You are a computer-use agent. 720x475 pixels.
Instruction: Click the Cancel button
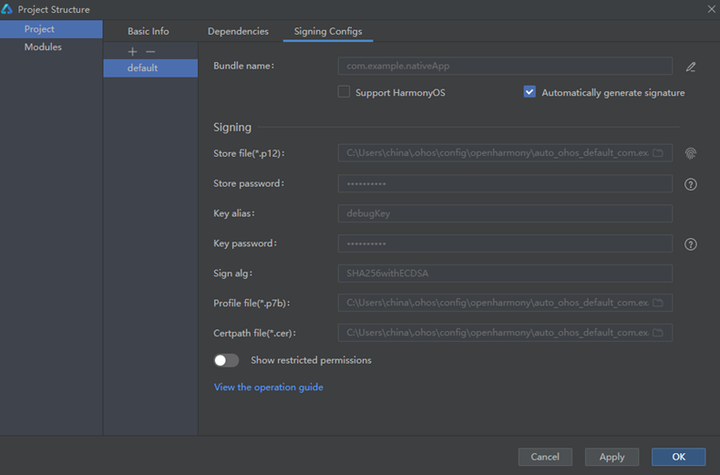pyautogui.click(x=545, y=457)
